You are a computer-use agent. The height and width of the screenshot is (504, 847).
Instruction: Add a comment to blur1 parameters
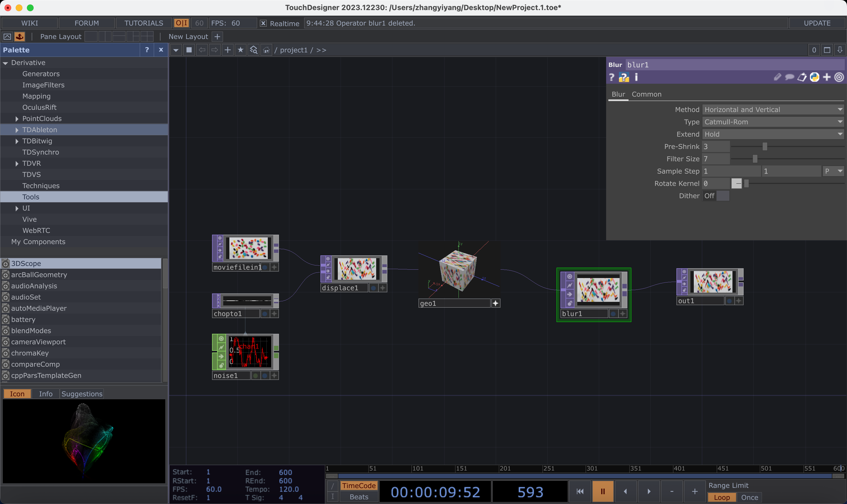coord(789,77)
